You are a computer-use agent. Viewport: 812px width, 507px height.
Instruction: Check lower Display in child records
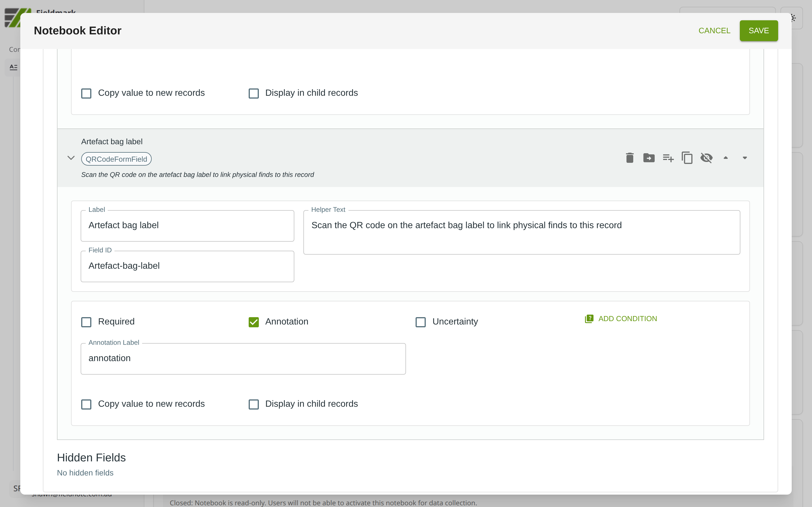click(x=254, y=404)
